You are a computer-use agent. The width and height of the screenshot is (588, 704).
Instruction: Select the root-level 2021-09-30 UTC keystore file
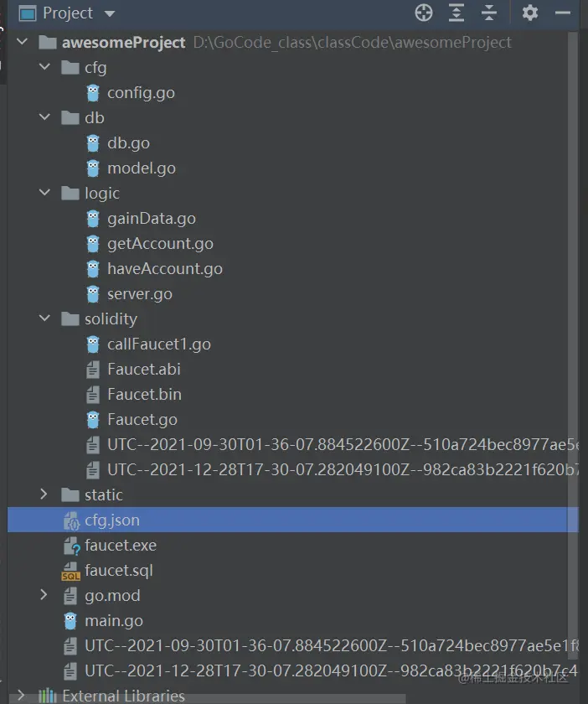(331, 645)
